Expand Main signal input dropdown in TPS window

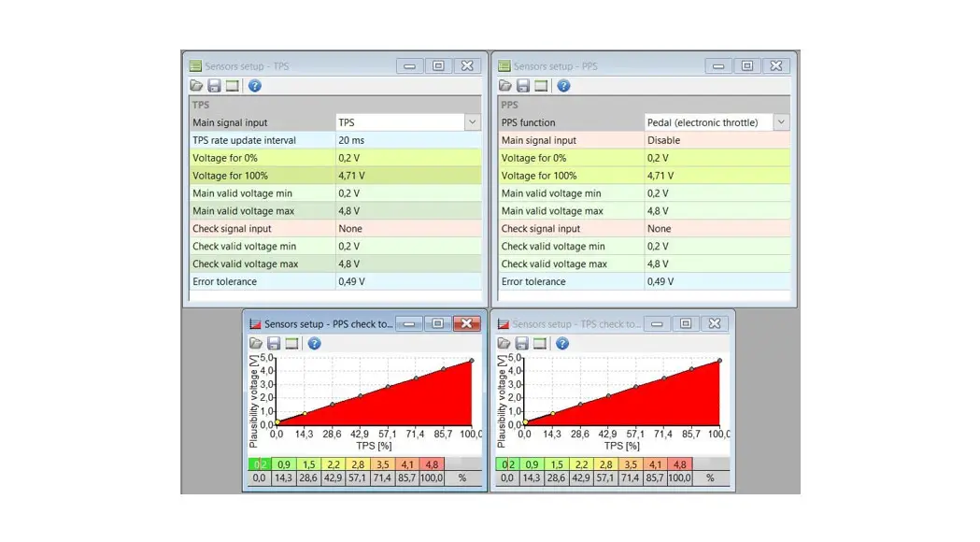pos(473,122)
